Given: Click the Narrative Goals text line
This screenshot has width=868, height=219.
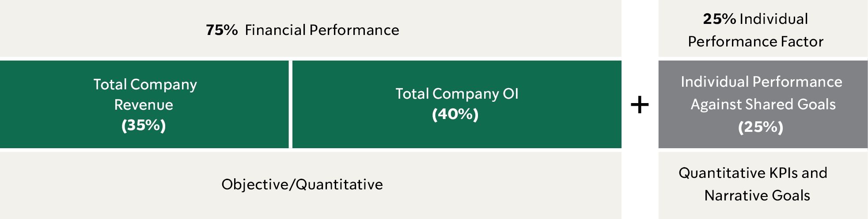Looking at the screenshot, I should tap(757, 196).
